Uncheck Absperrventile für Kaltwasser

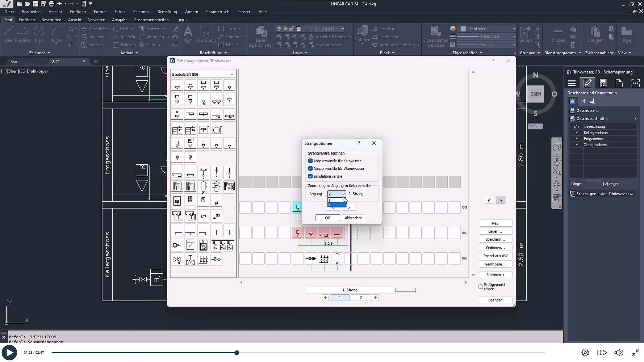click(x=310, y=161)
